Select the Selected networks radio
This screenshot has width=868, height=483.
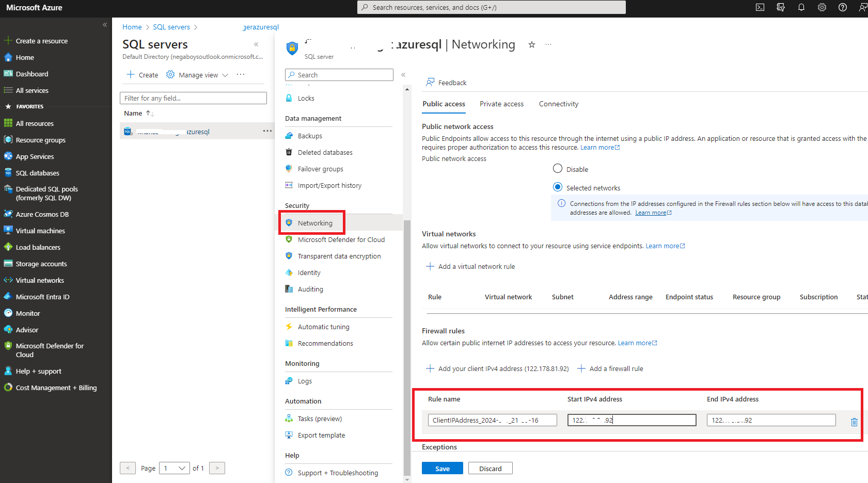[558, 187]
